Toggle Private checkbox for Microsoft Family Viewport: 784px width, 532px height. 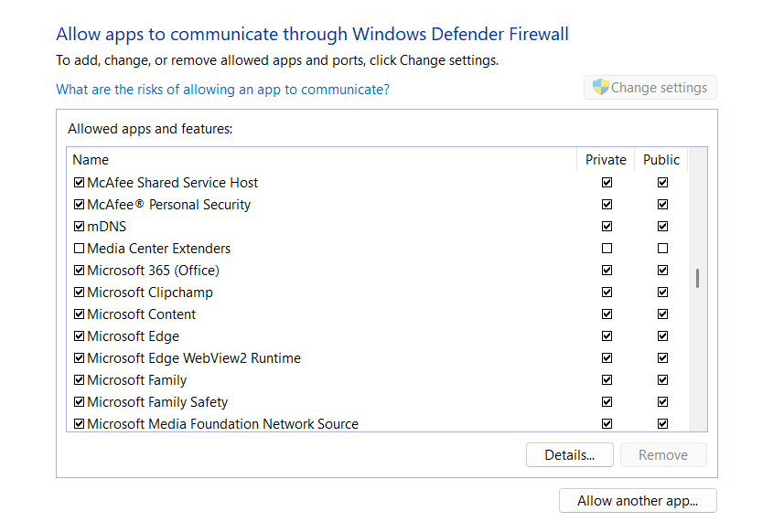[x=607, y=380]
